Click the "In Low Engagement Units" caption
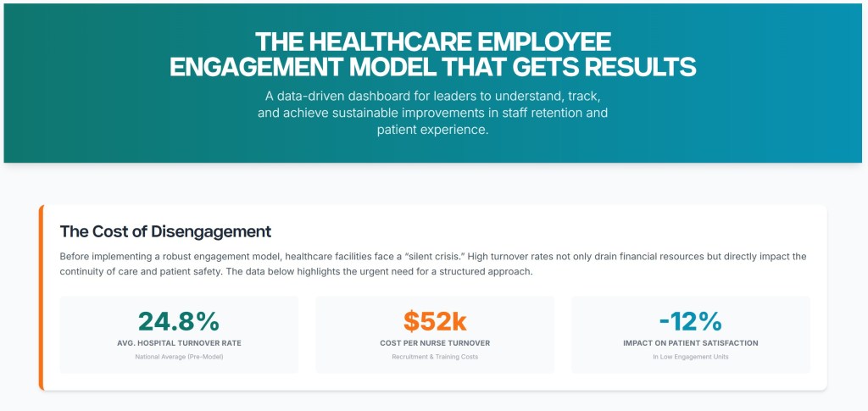Viewport: 868px width, 411px height. [690, 357]
